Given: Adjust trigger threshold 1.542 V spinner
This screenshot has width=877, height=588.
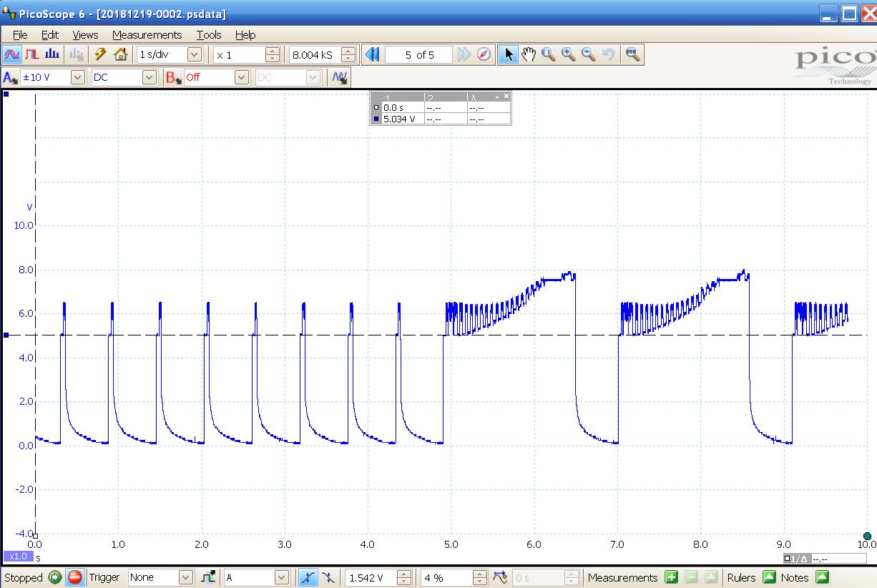Looking at the screenshot, I should click(404, 577).
